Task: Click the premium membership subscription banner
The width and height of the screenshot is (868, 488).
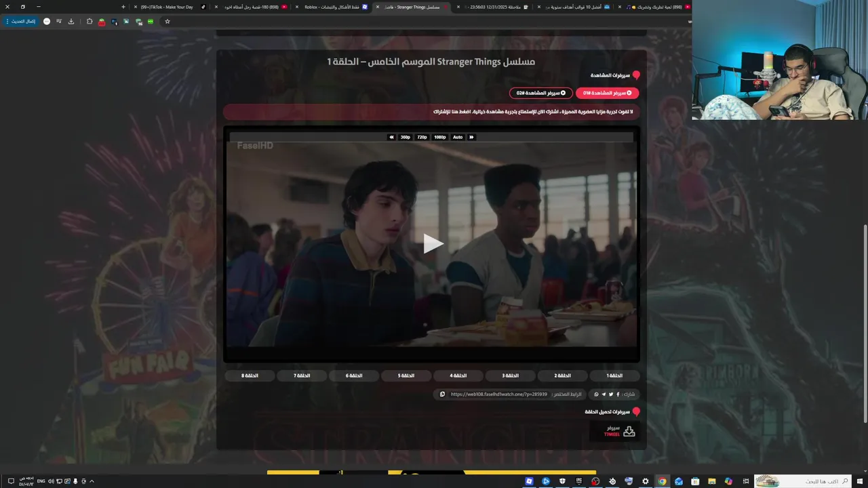Action: 431,112
